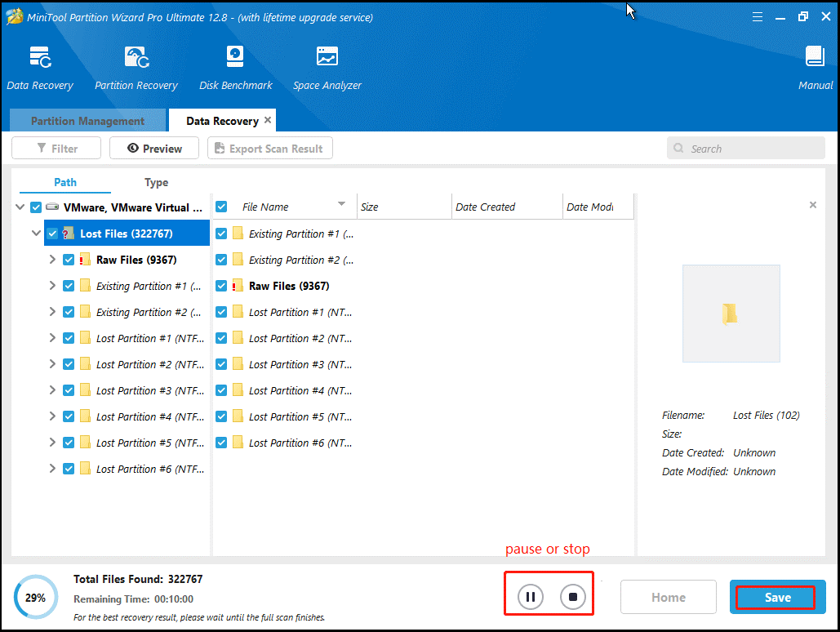Open the hamburger menu in the title bar
Screen dimensions: 840x632
pos(757,17)
